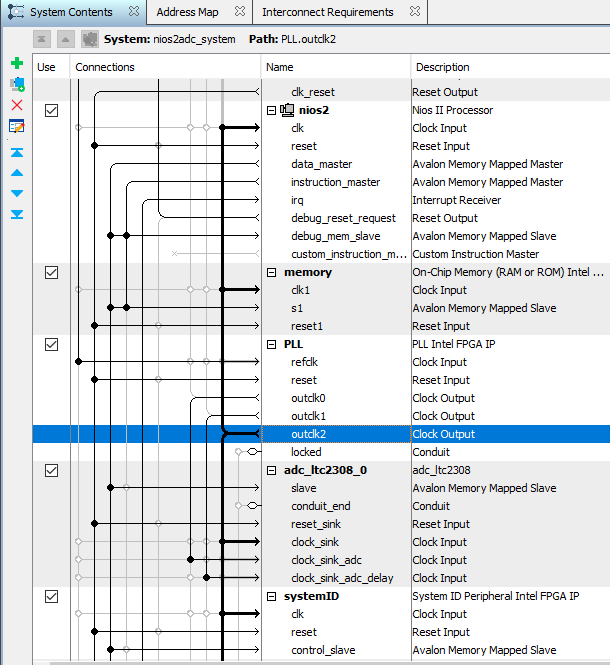Click the move to bottom arrow icon
Viewport: 610px width, 665px height.
[17, 214]
